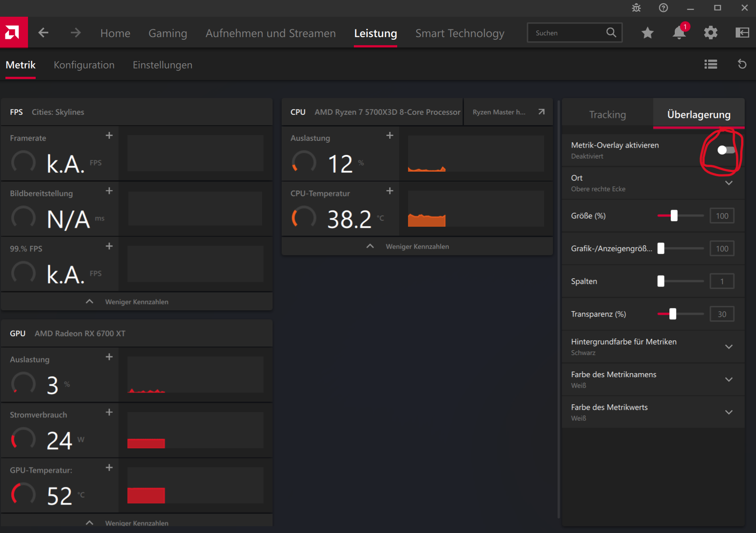Click the Grafik-/Anzeigengröße value field
The image size is (756, 533).
722,248
